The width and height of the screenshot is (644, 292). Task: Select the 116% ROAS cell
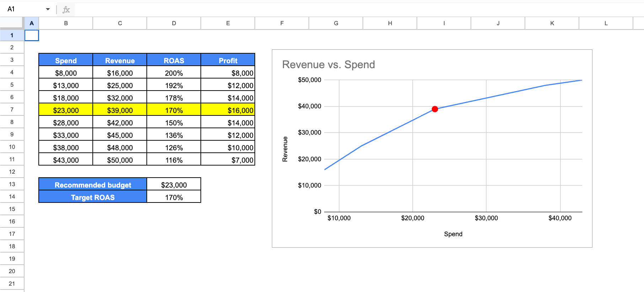pos(174,159)
